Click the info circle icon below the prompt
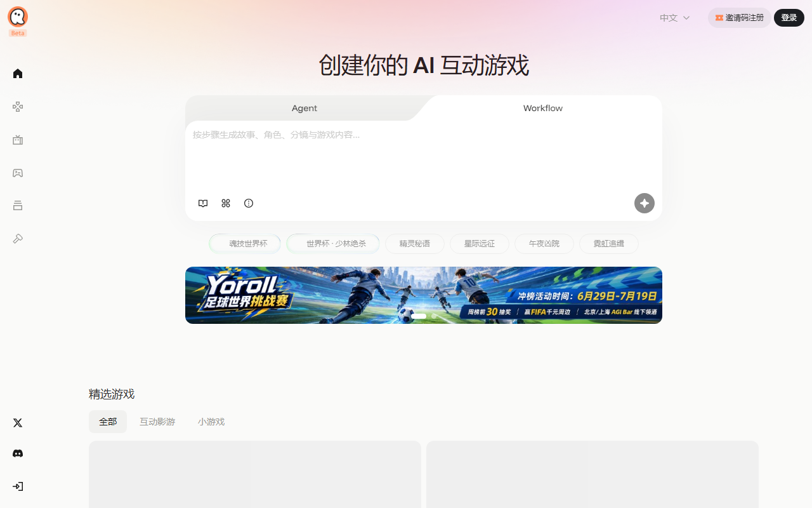 (249, 203)
